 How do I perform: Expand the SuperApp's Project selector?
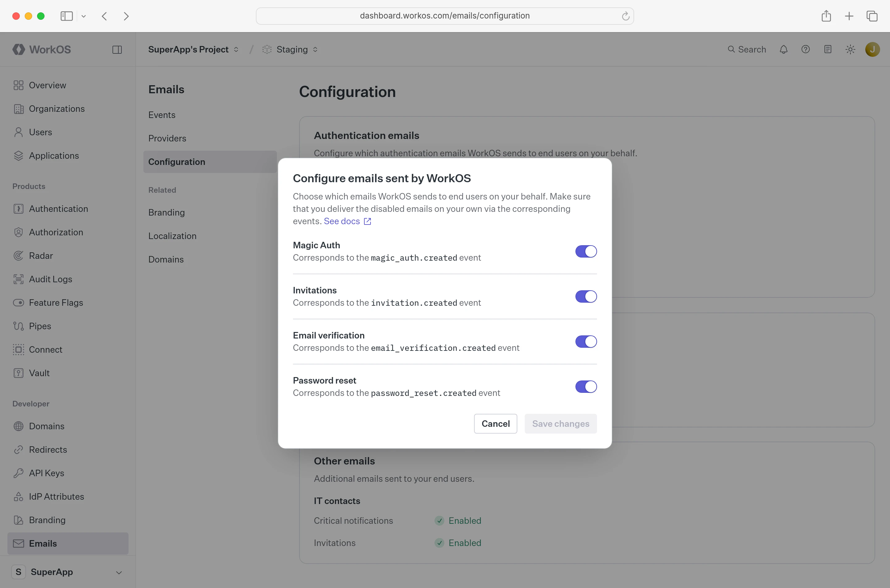point(193,49)
